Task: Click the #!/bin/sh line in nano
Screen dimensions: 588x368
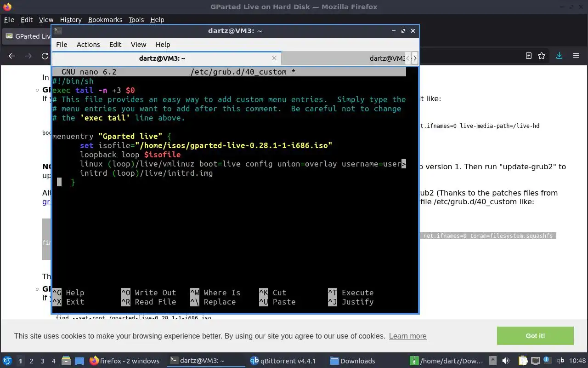Action: (x=73, y=81)
